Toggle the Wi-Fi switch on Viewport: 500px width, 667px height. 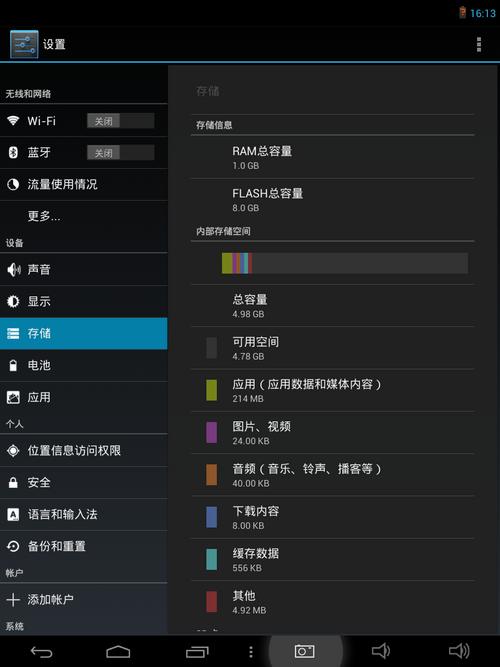(120, 121)
